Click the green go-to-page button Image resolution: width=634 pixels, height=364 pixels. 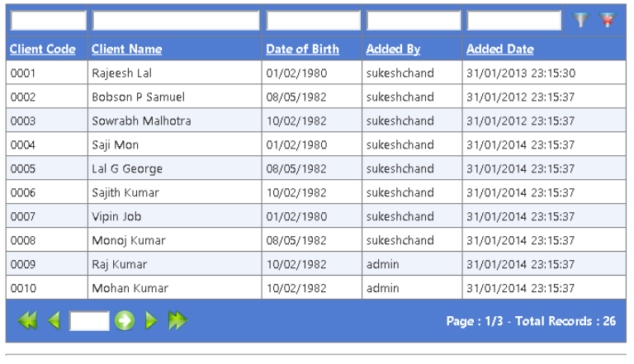[x=125, y=321]
